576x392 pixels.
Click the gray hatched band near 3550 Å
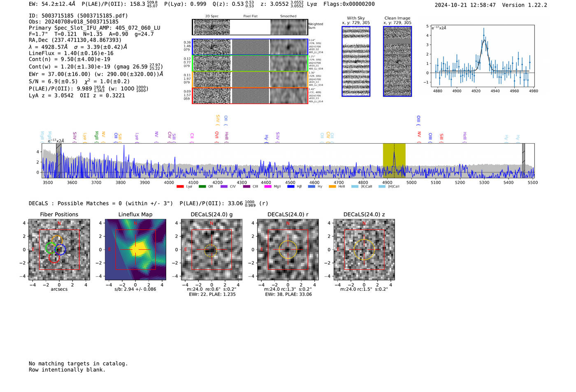tap(59, 160)
